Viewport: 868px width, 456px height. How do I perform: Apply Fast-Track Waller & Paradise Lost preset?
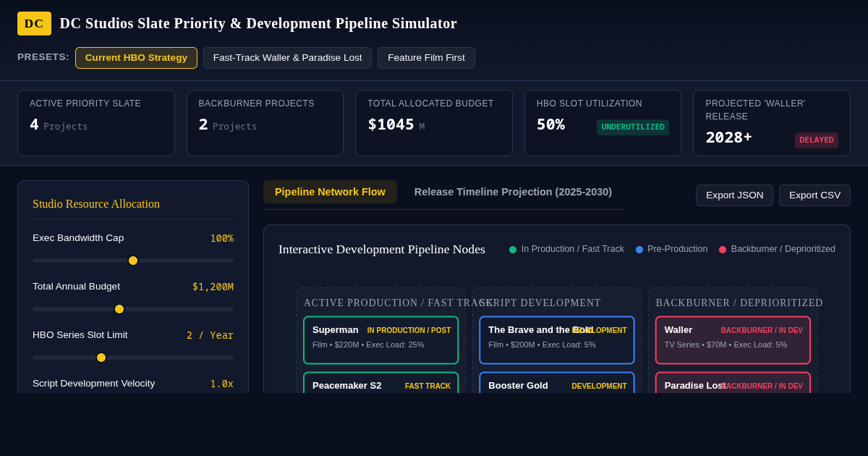tap(287, 58)
